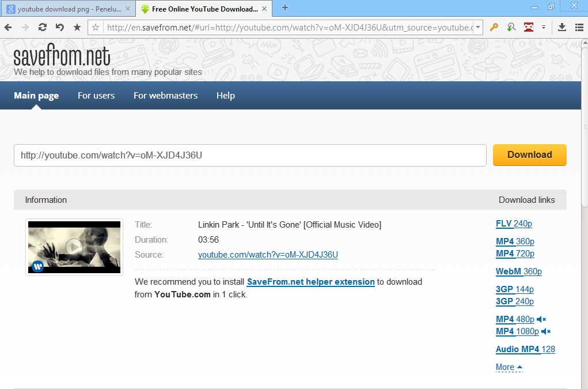Open bookmarks with the filled star icon

[77, 27]
